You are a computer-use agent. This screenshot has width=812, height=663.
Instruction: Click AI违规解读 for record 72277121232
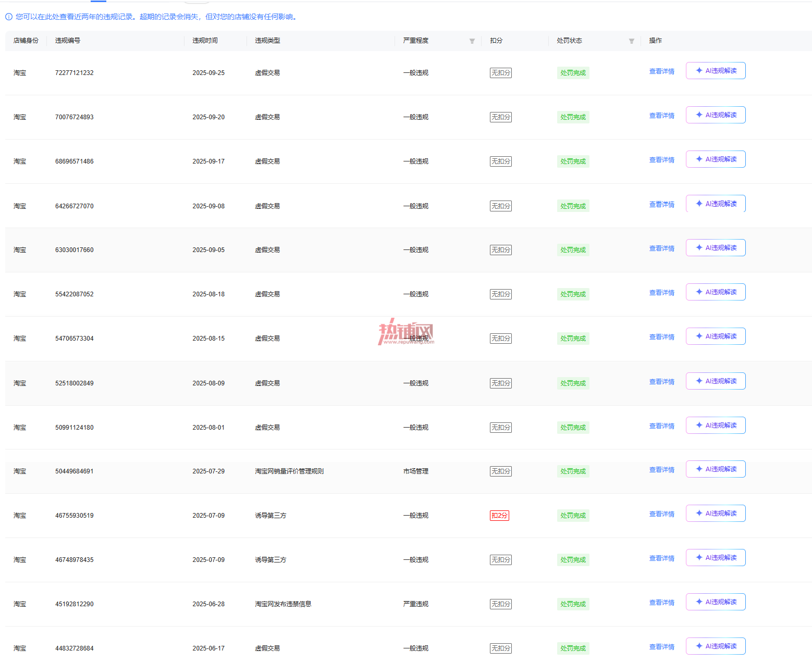coord(716,71)
